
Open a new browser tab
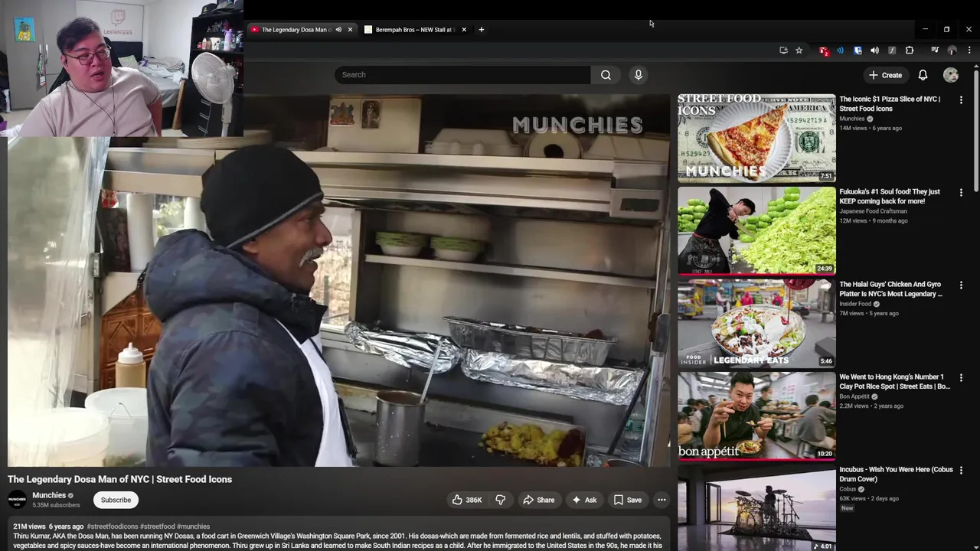[481, 30]
